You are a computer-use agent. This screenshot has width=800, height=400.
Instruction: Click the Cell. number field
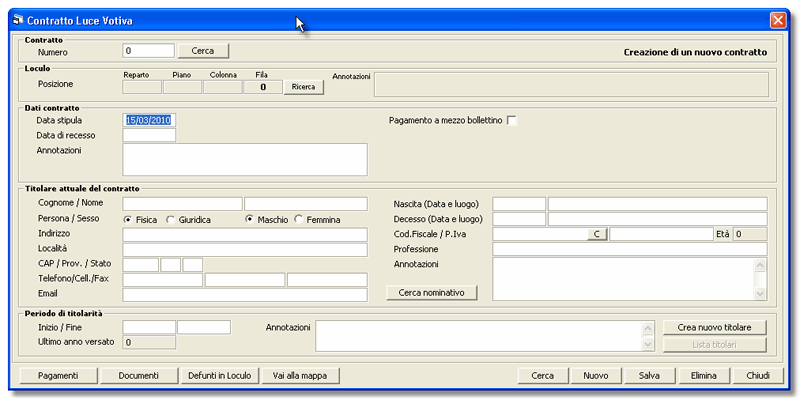(245, 280)
